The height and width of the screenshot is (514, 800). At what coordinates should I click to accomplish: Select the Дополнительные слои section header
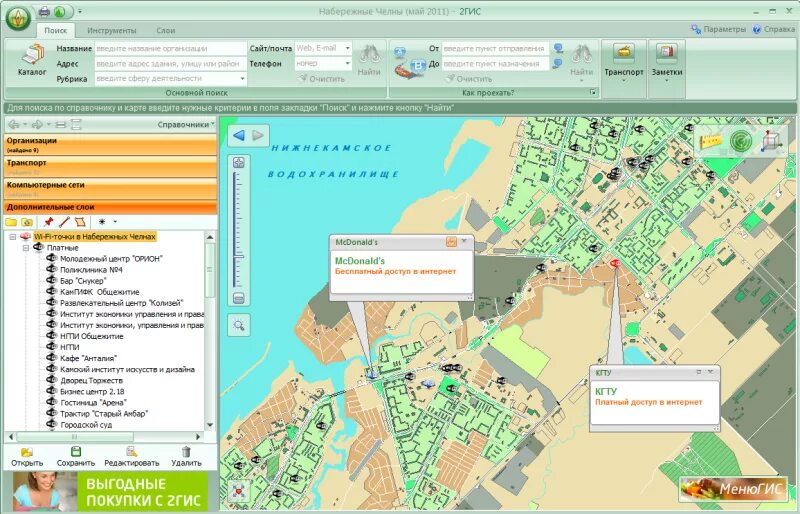click(110, 207)
